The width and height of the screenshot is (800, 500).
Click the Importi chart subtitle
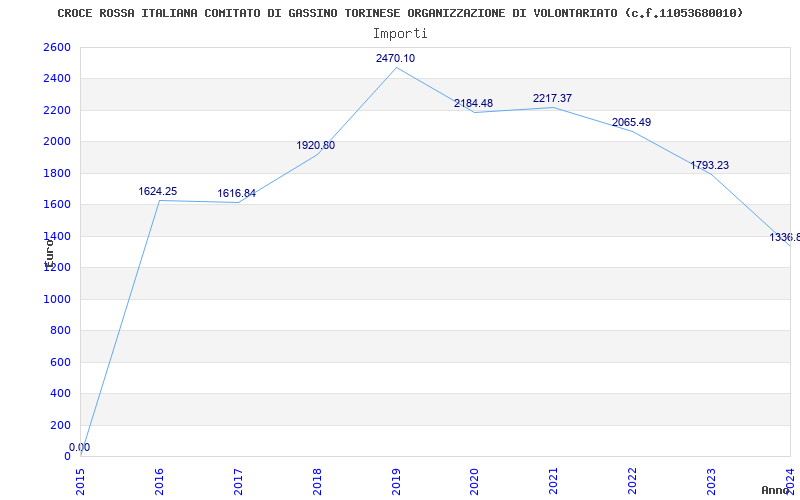pos(400,33)
